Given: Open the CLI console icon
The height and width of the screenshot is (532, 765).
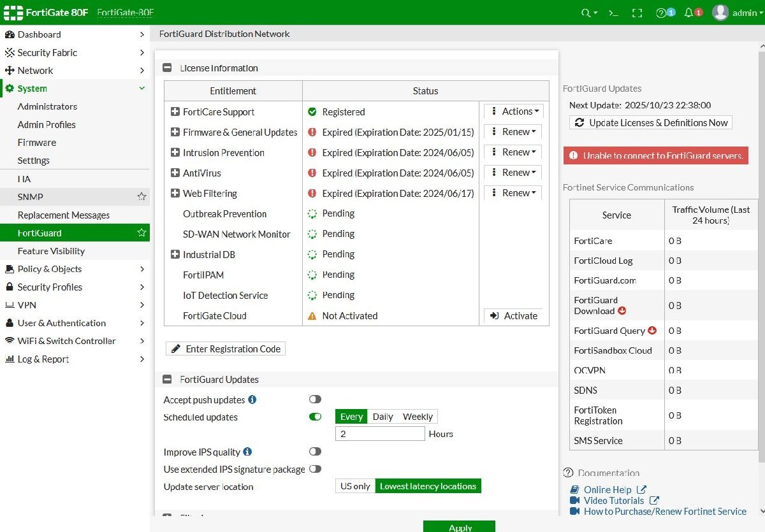Looking at the screenshot, I should coord(613,13).
